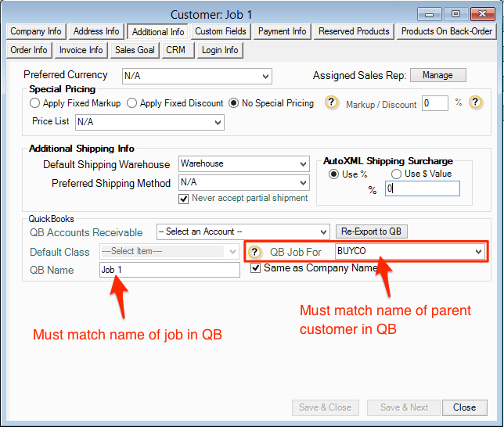504x427 pixels.
Task: Toggle Never accept partial shipment checkbox
Action: [184, 199]
